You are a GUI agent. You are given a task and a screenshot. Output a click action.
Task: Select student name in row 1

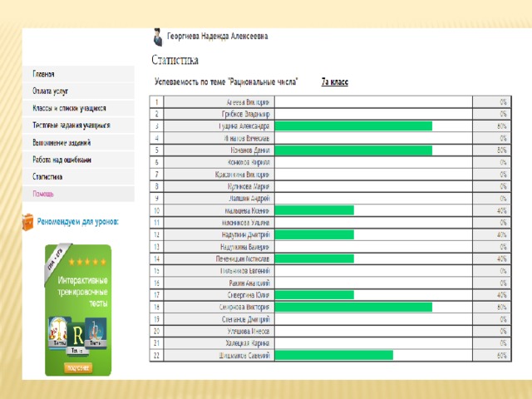coord(219,102)
